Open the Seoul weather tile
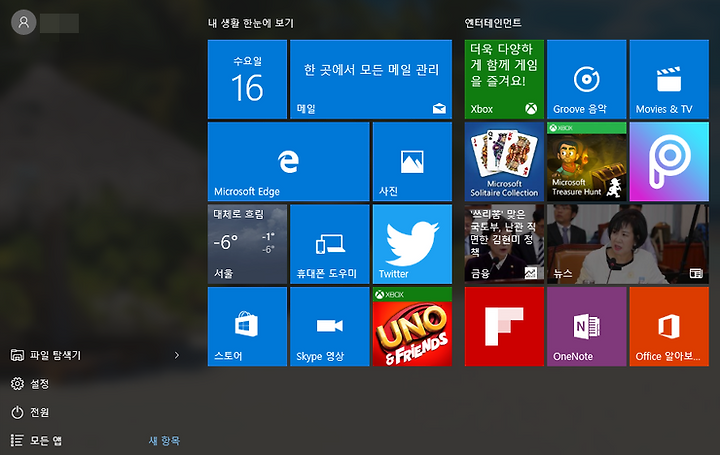 pyautogui.click(x=247, y=244)
